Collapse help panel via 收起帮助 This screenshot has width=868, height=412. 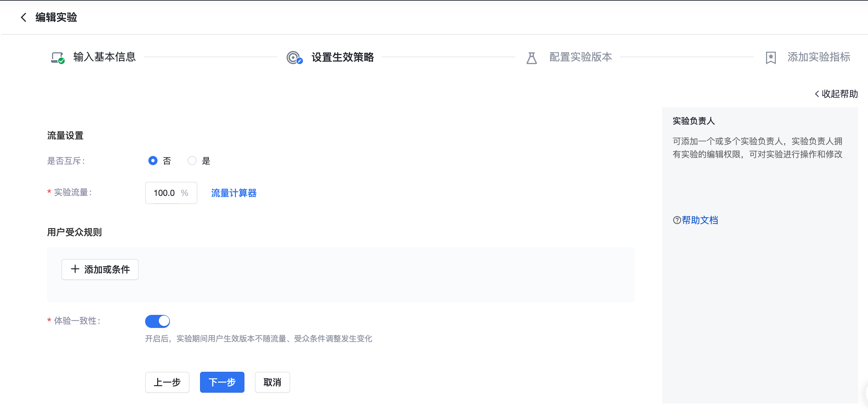[836, 94]
